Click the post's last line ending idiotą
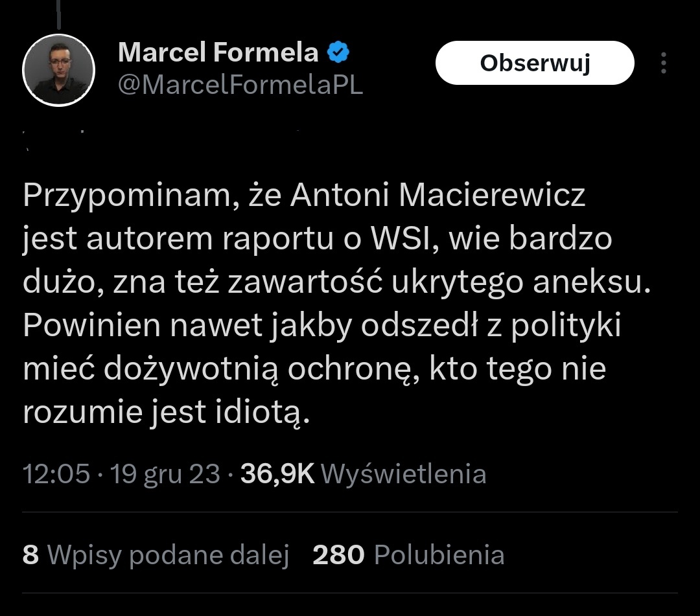The width and height of the screenshot is (700, 616). (167, 414)
